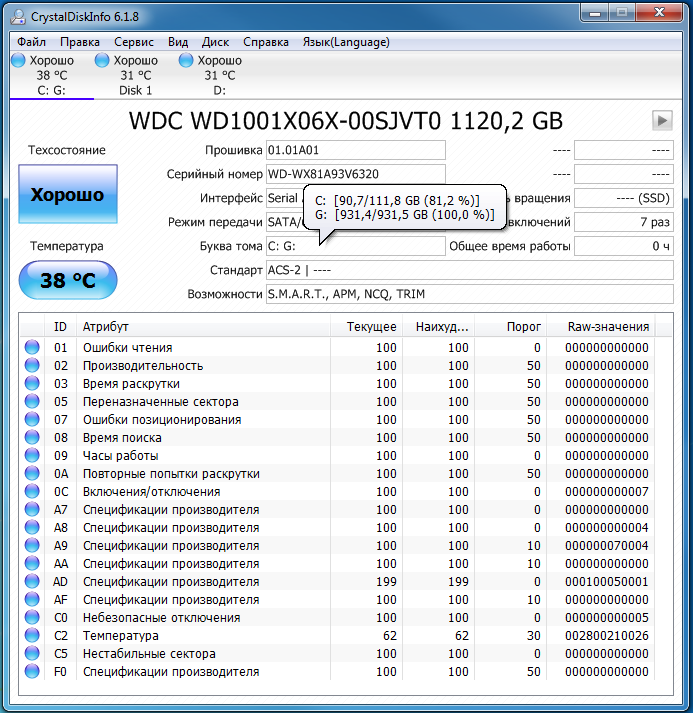Viewport: 693px width, 713px height.
Task: Click status icon of attribute AD row
Action: tap(32, 582)
